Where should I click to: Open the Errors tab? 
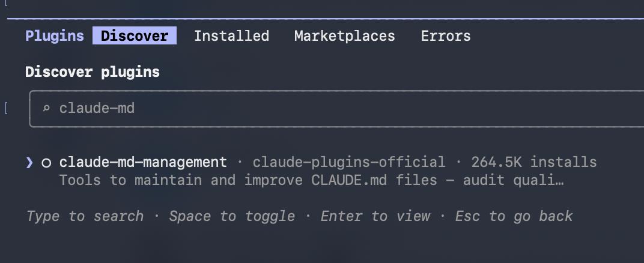point(446,35)
